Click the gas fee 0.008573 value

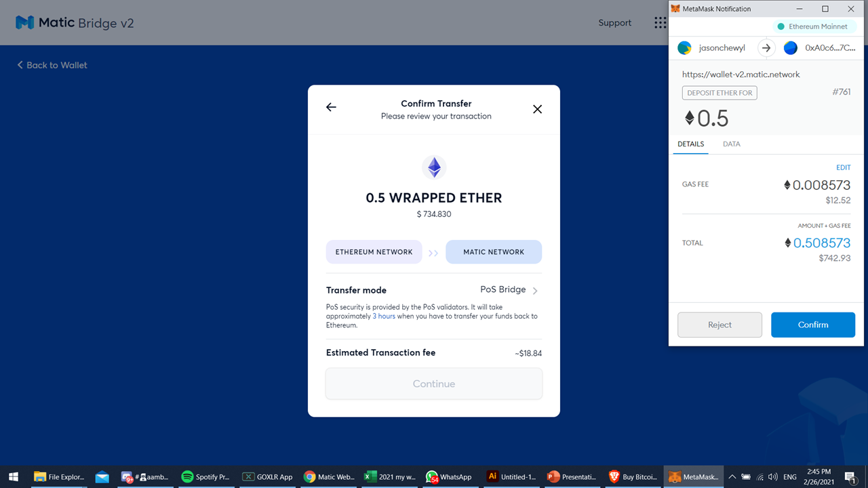[817, 185]
